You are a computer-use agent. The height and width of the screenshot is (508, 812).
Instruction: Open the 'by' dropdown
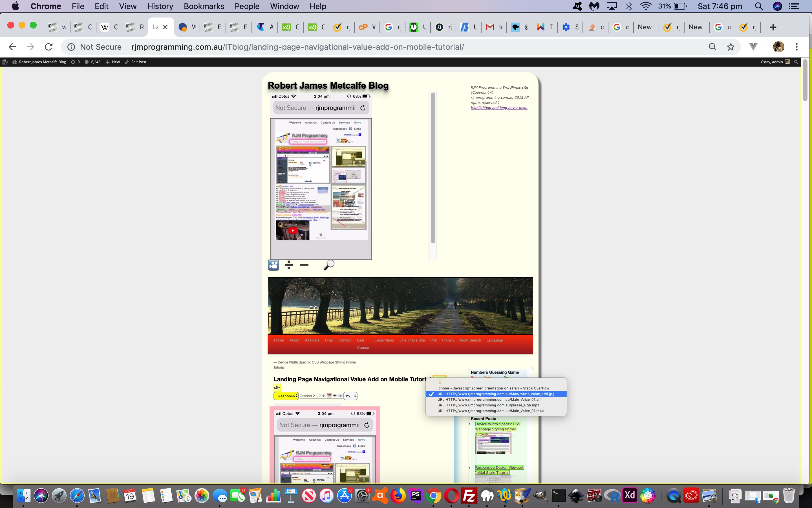(350, 396)
